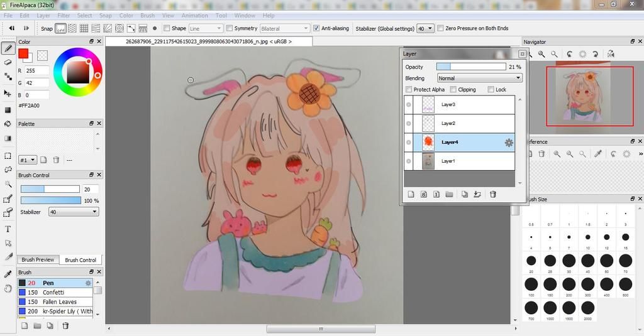
Task: Select the Lasso selection tool
Action: [8, 170]
